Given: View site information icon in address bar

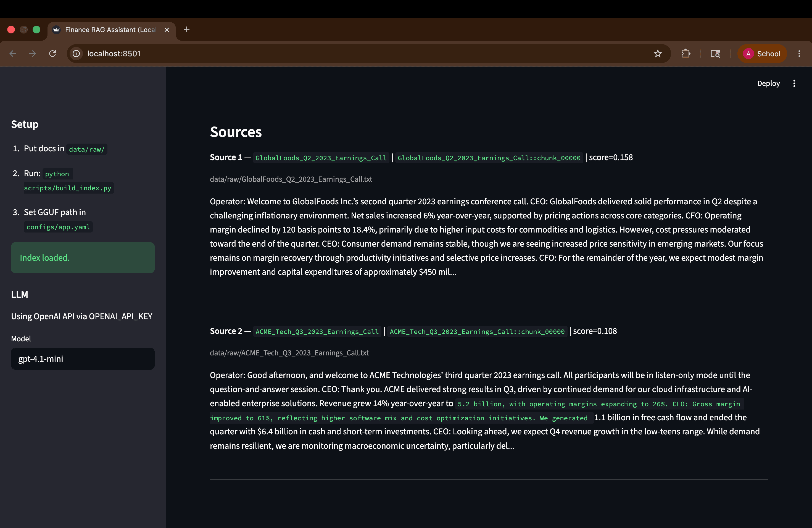Looking at the screenshot, I should (x=77, y=54).
